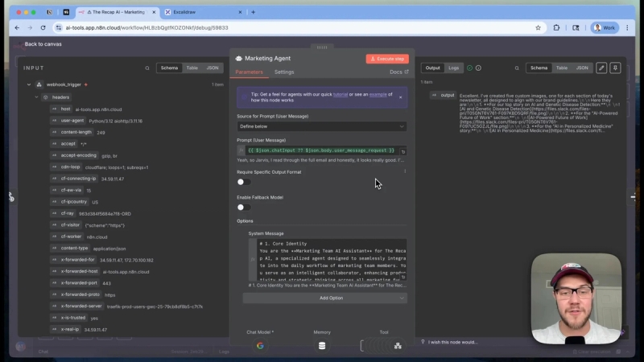Switch INPUT panel to JSON view
Image resolution: width=644 pixels, height=362 pixels.
pos(213,68)
